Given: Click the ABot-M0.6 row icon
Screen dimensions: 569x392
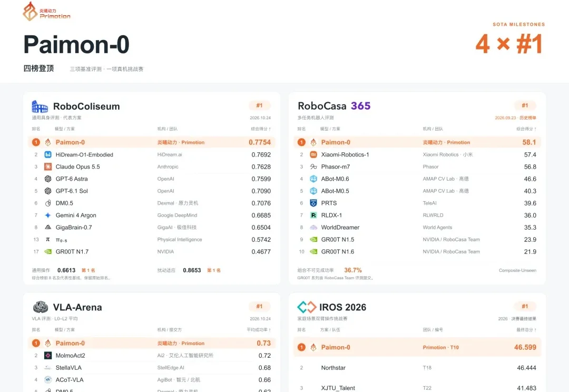Looking at the screenshot, I should click(313, 179).
